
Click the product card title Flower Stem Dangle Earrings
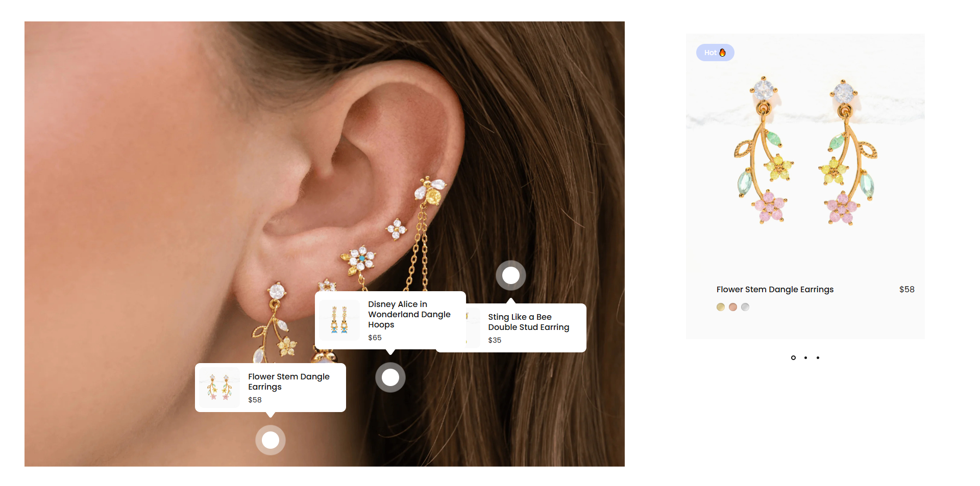coord(775,289)
